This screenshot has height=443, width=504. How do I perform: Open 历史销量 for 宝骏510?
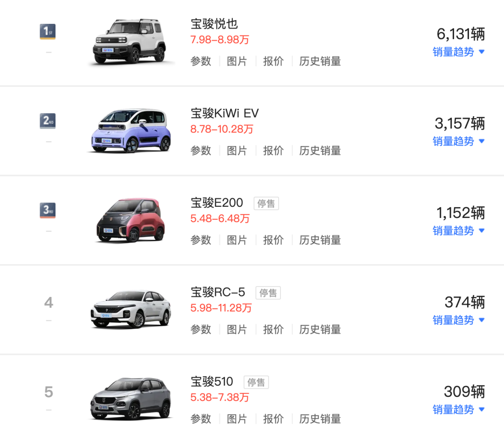pyautogui.click(x=320, y=419)
